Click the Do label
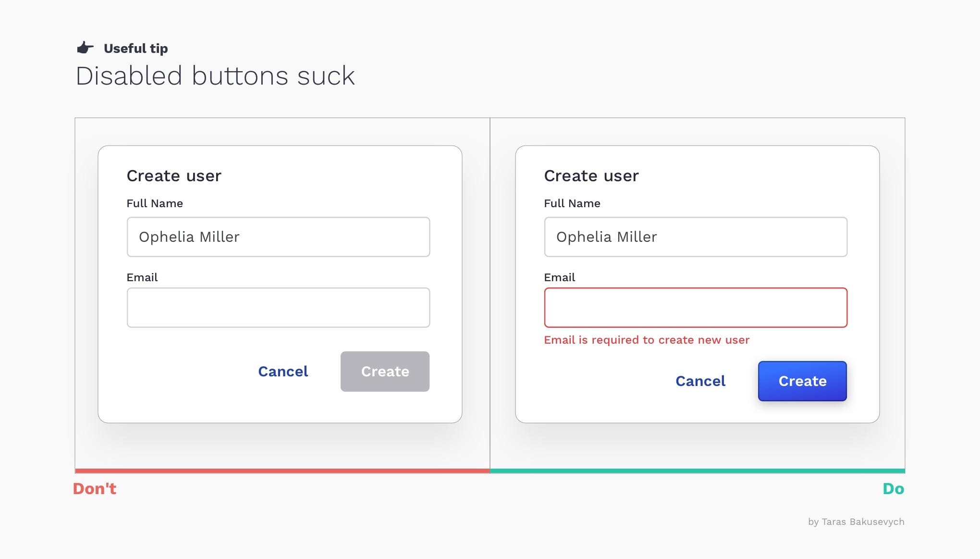This screenshot has width=980, height=559. click(894, 488)
